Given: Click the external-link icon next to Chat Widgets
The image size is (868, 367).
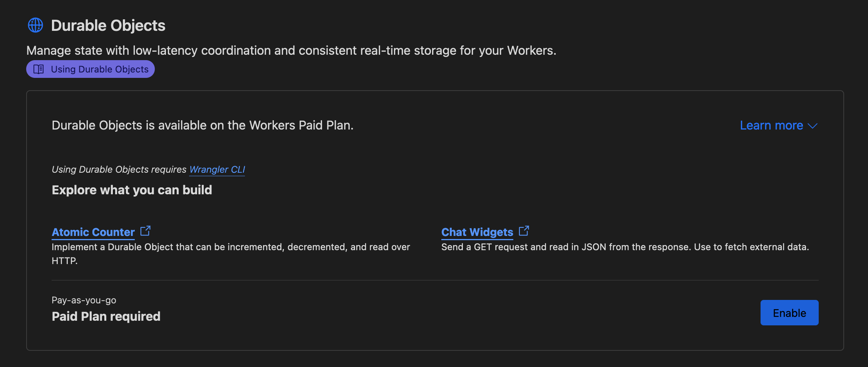Looking at the screenshot, I should tap(524, 230).
